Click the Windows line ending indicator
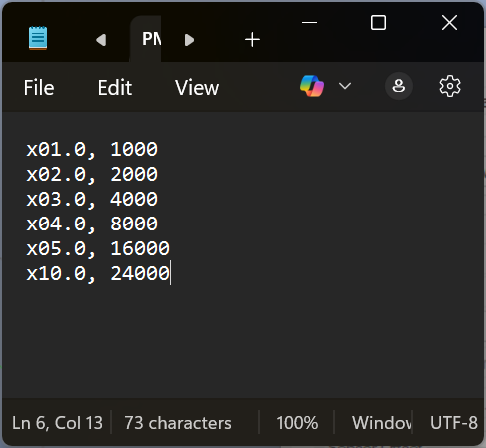This screenshot has height=448, width=486. 381,423
